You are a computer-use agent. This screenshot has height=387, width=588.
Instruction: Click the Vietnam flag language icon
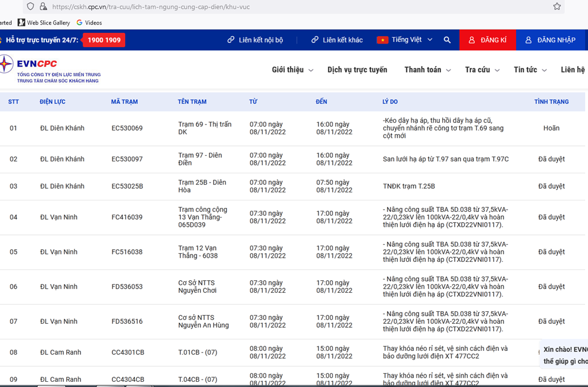click(x=382, y=40)
